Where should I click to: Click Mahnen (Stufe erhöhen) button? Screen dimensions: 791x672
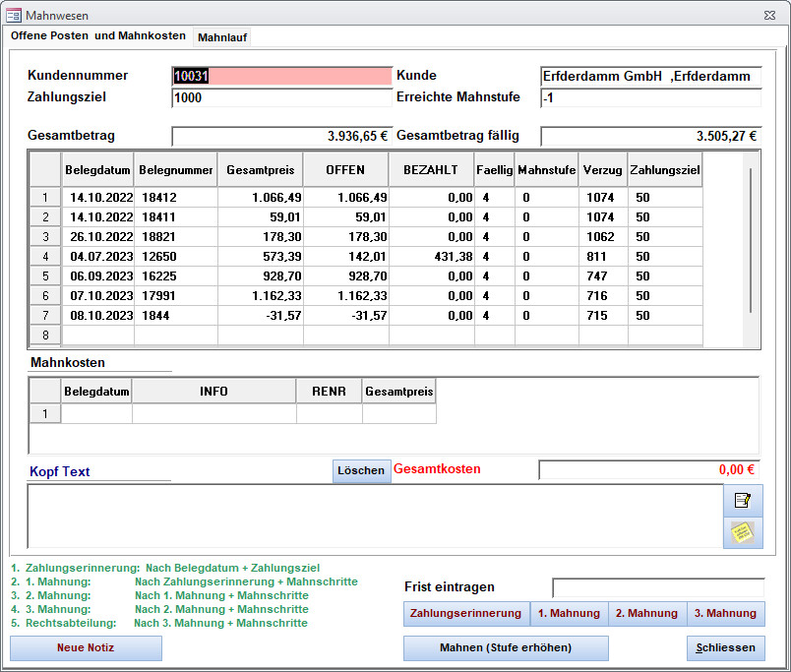506,647
